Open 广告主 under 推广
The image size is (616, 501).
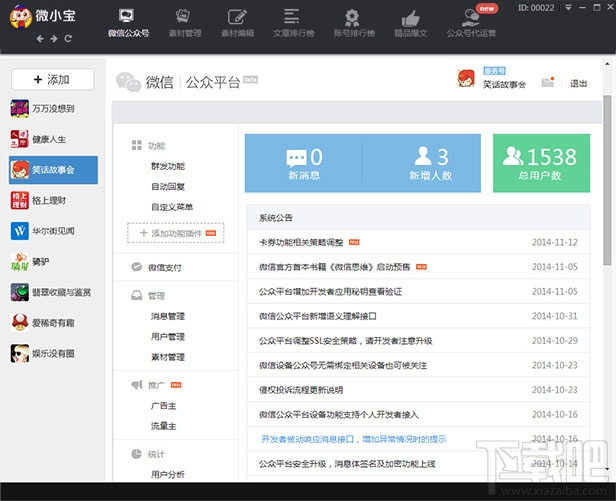164,406
